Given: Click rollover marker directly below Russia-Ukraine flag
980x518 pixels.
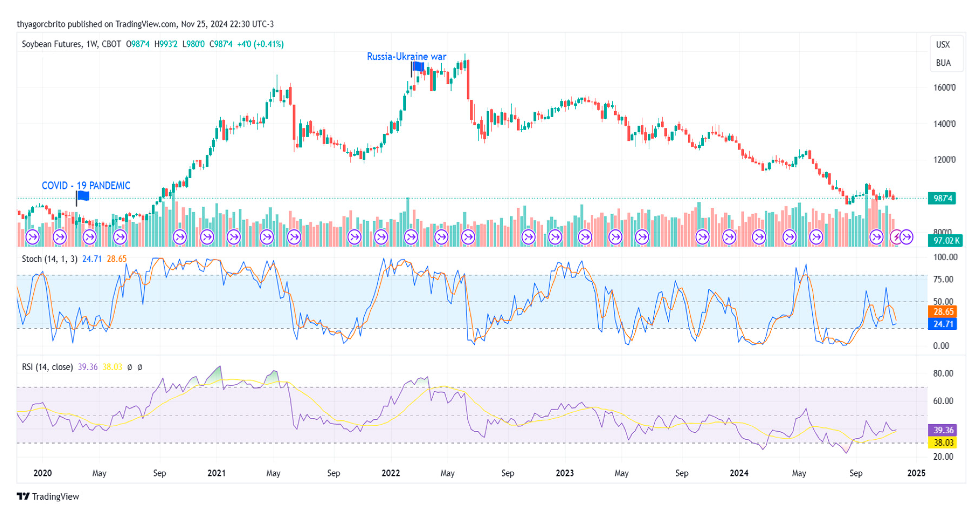Looking at the screenshot, I should (x=411, y=238).
